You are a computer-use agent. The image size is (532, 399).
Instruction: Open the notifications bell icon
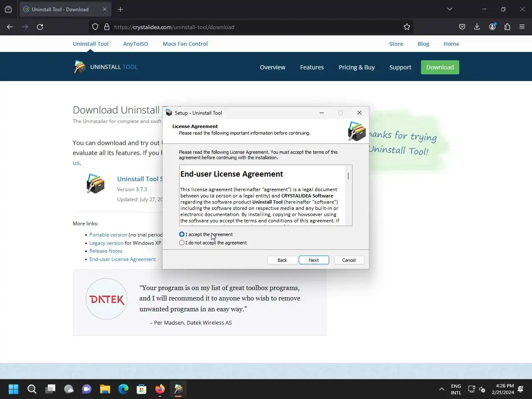521,389
